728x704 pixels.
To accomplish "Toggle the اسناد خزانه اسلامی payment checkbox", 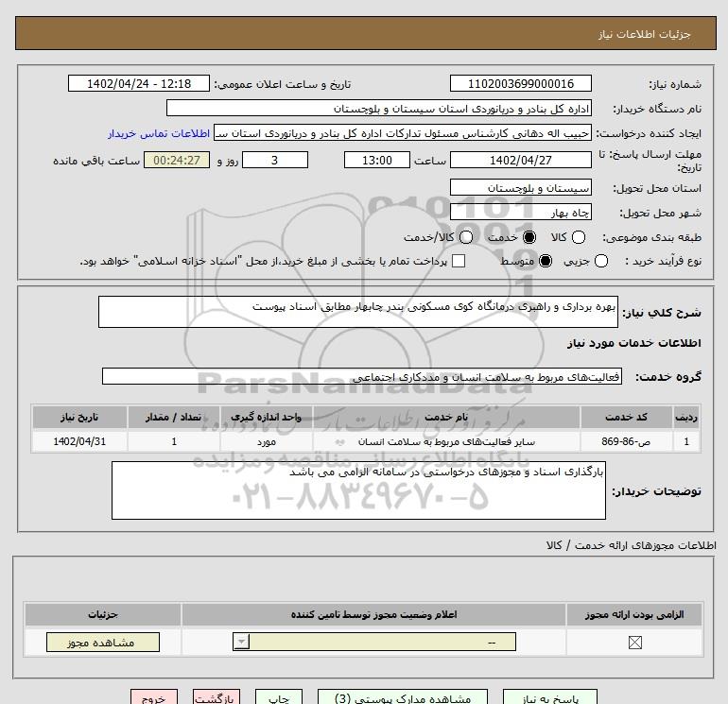I will click(459, 261).
